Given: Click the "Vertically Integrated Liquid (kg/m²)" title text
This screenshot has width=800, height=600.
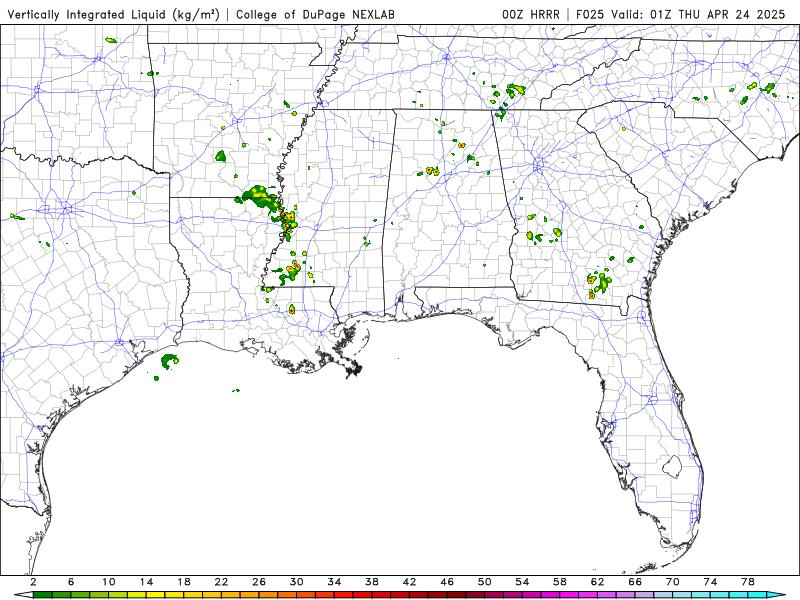Looking at the screenshot, I should tap(113, 14).
